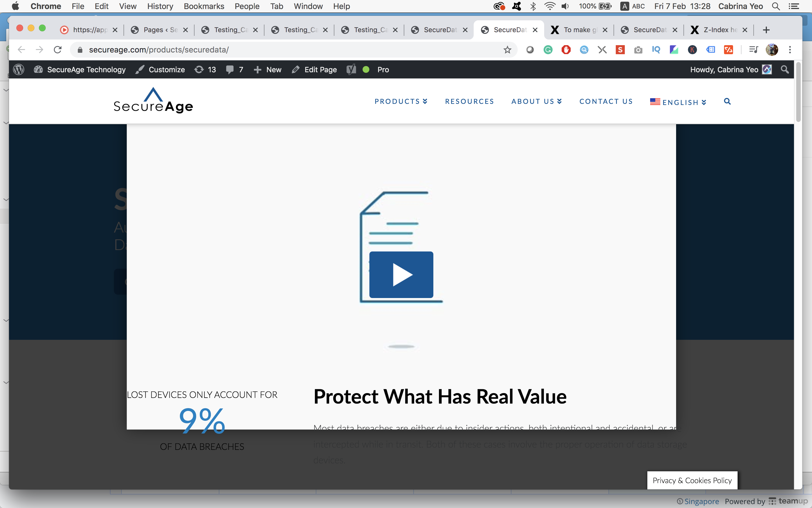The height and width of the screenshot is (508, 812).
Task: Open the History menu
Action: point(160,6)
